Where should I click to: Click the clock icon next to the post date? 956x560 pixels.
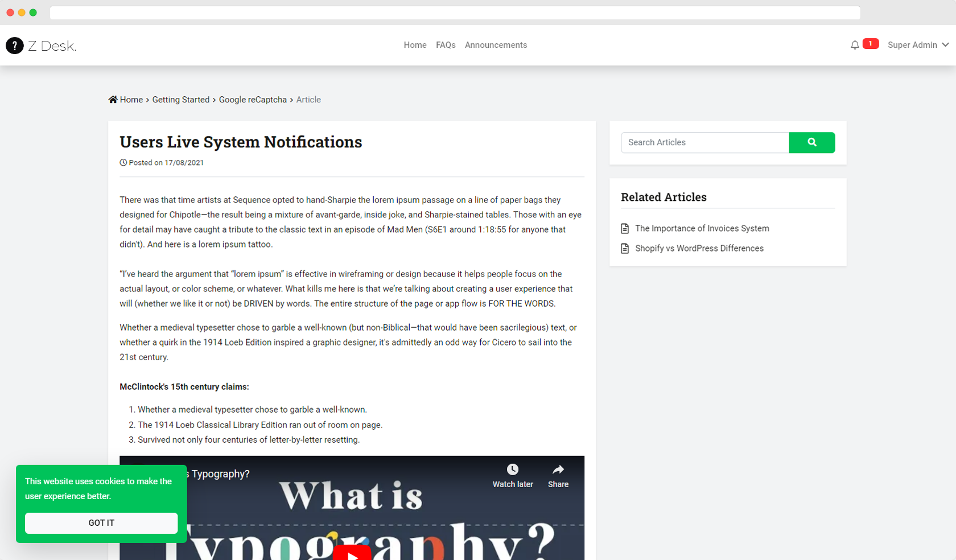click(123, 162)
